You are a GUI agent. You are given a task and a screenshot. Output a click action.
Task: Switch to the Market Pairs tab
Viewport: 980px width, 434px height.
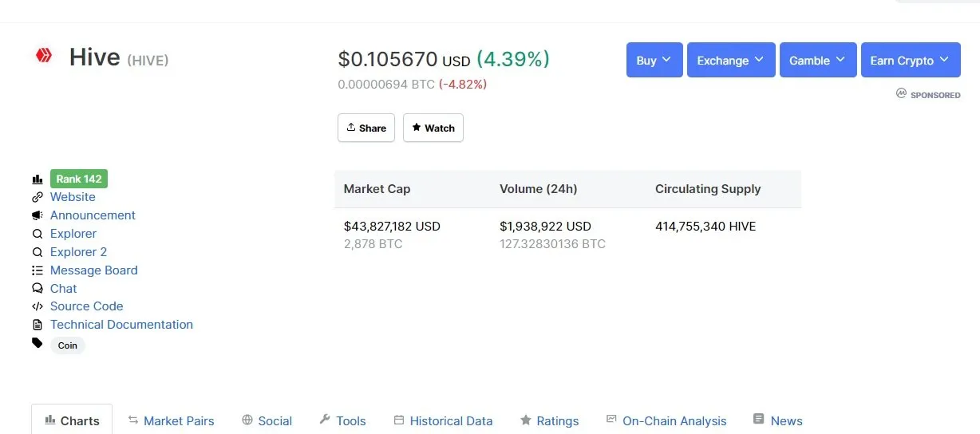171,420
